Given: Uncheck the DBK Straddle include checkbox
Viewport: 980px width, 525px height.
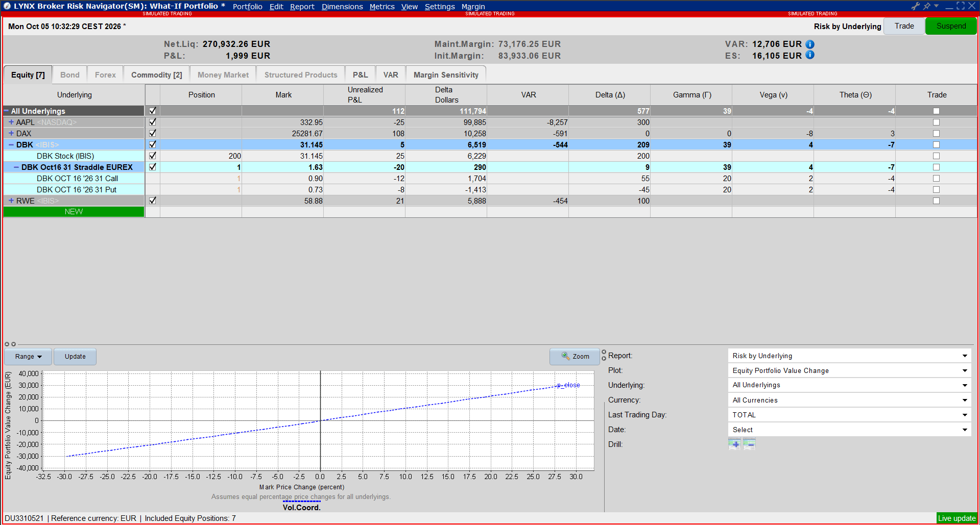Looking at the screenshot, I should (x=152, y=167).
